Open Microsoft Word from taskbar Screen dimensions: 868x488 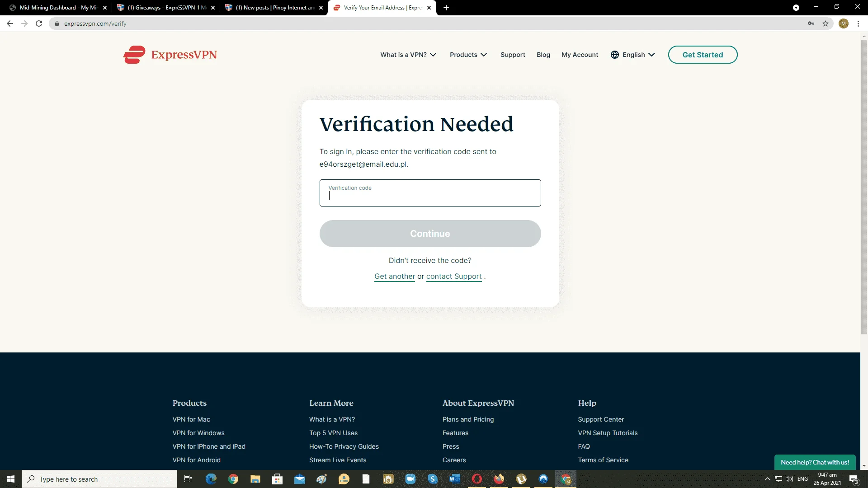(x=455, y=479)
